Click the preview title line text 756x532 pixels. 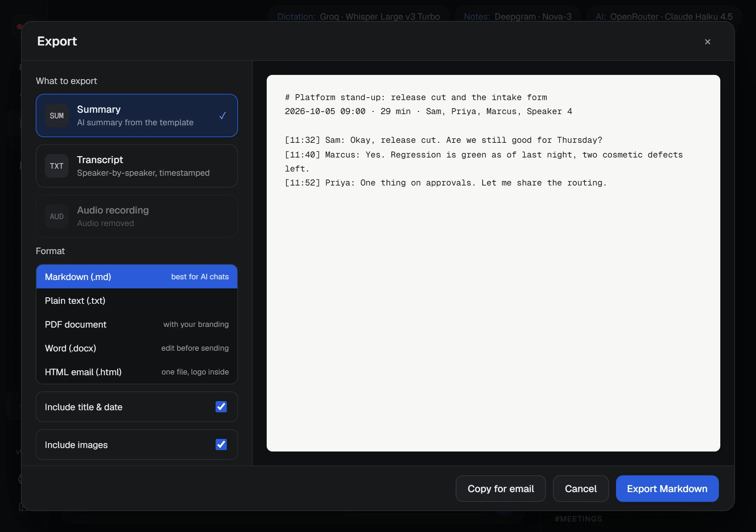[416, 97]
